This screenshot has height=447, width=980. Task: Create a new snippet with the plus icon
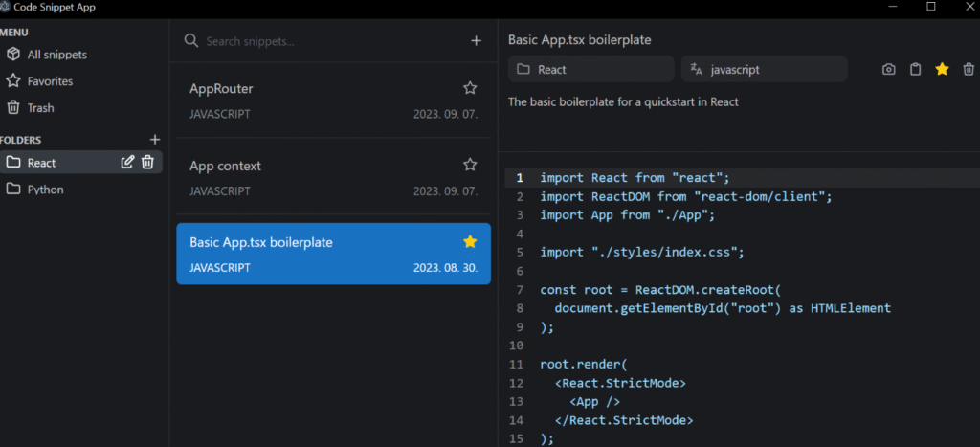click(477, 40)
